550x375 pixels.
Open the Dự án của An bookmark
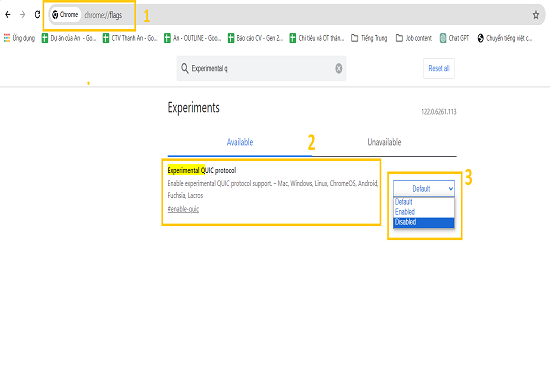click(x=69, y=38)
